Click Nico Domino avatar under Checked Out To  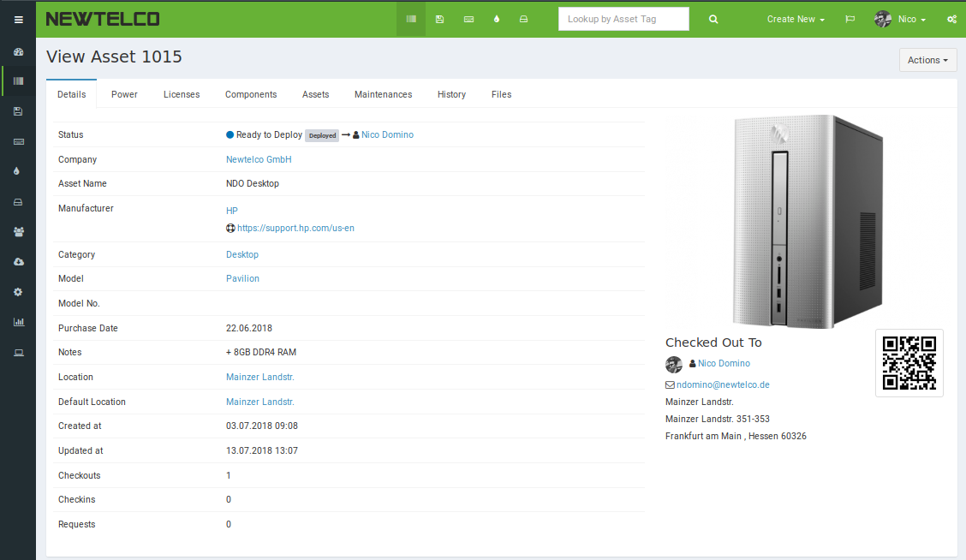click(674, 364)
